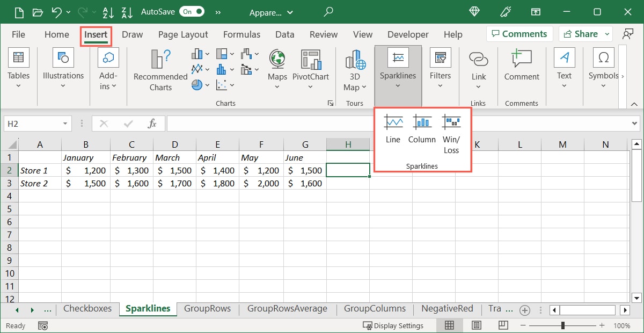This screenshot has height=333, width=644.
Task: Select Page Break Preview in status bar
Action: [x=503, y=325]
